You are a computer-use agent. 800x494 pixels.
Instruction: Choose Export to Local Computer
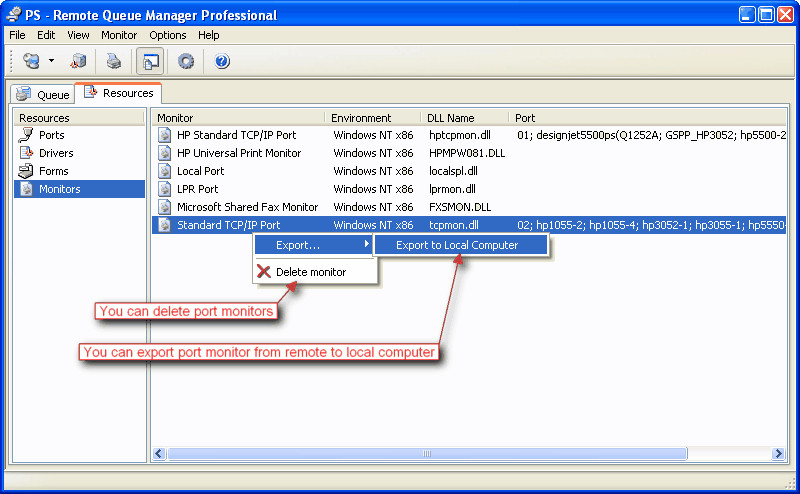click(457, 245)
